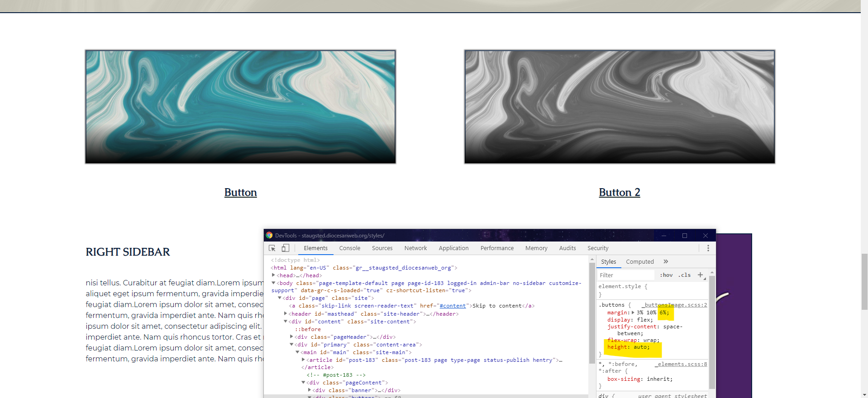This screenshot has width=868, height=398.
Task: Show more style panes via double chevron
Action: [x=666, y=261]
